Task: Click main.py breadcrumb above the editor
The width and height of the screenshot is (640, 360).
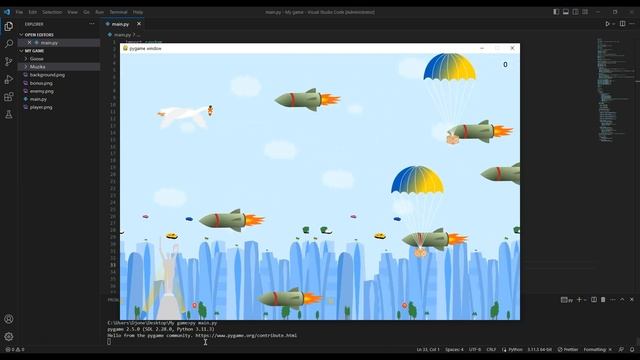Action: click(122, 35)
